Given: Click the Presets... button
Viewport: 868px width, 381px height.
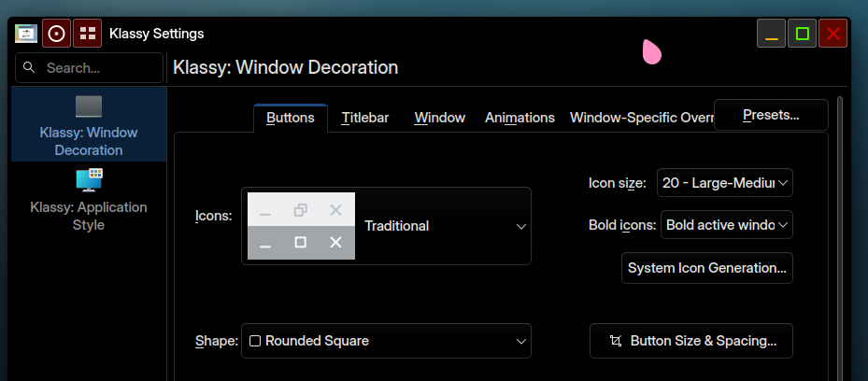Looking at the screenshot, I should (771, 115).
